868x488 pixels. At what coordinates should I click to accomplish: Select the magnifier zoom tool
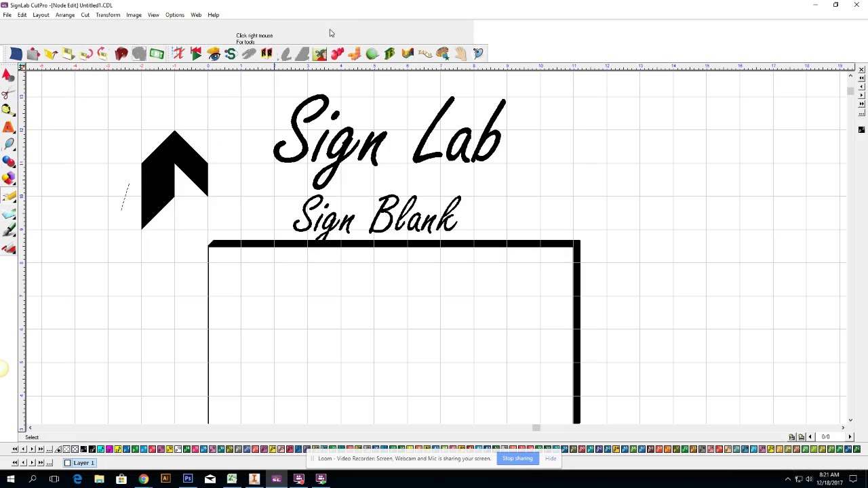point(8,144)
